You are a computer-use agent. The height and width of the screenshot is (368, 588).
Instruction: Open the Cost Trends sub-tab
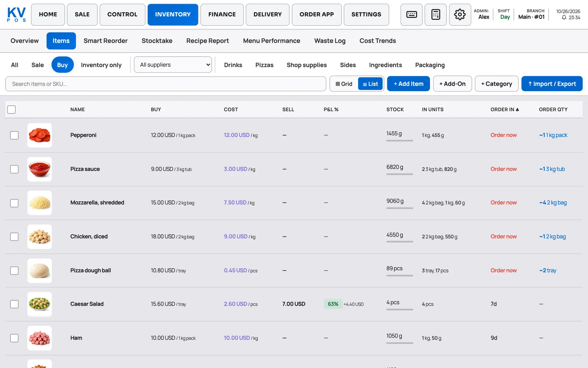[377, 41]
